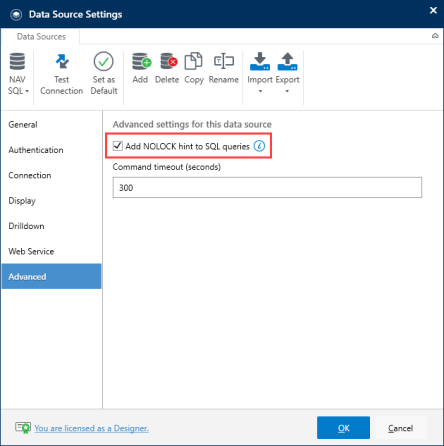Rename the data source

tap(224, 68)
